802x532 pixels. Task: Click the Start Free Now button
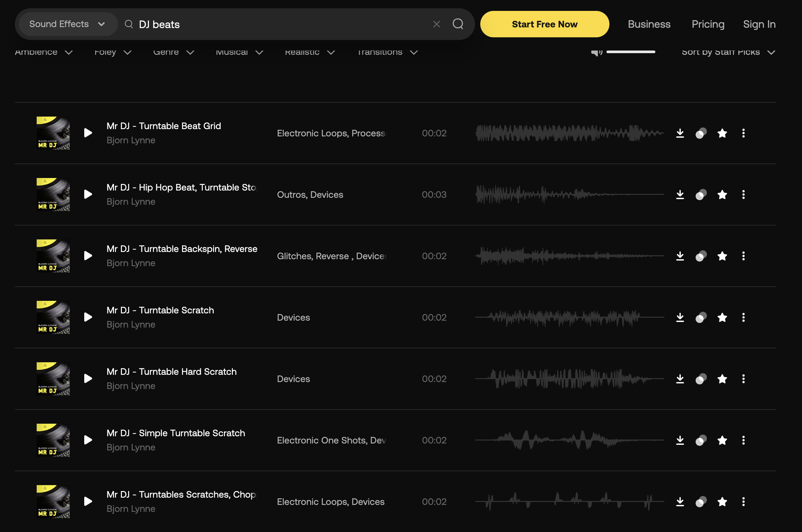point(544,24)
